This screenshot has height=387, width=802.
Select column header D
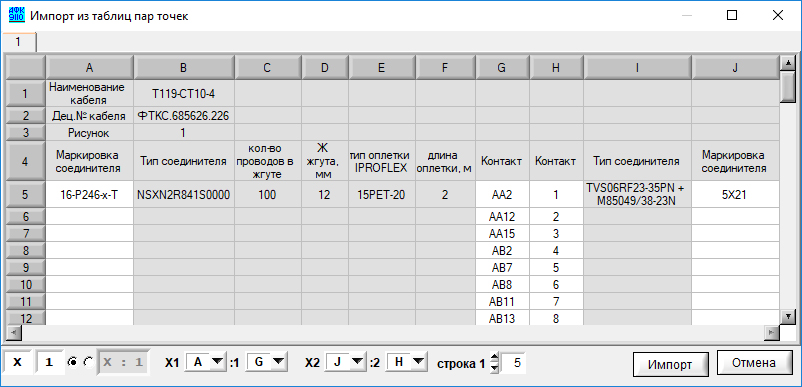[x=325, y=67]
